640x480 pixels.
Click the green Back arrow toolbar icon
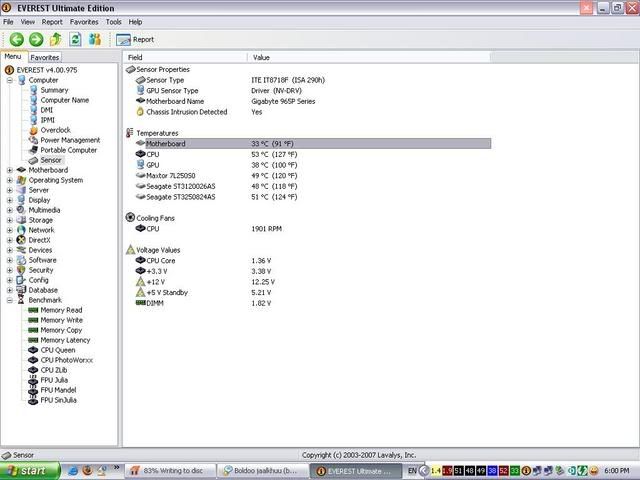pos(17,40)
